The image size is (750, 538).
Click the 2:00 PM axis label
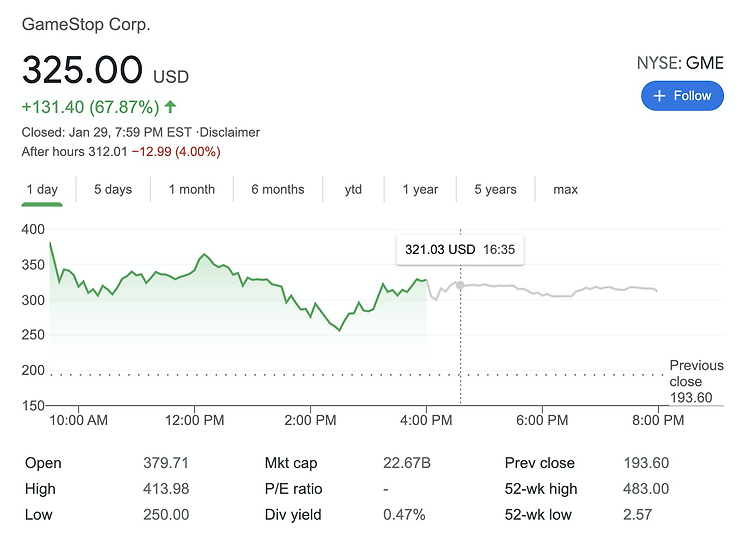click(310, 420)
